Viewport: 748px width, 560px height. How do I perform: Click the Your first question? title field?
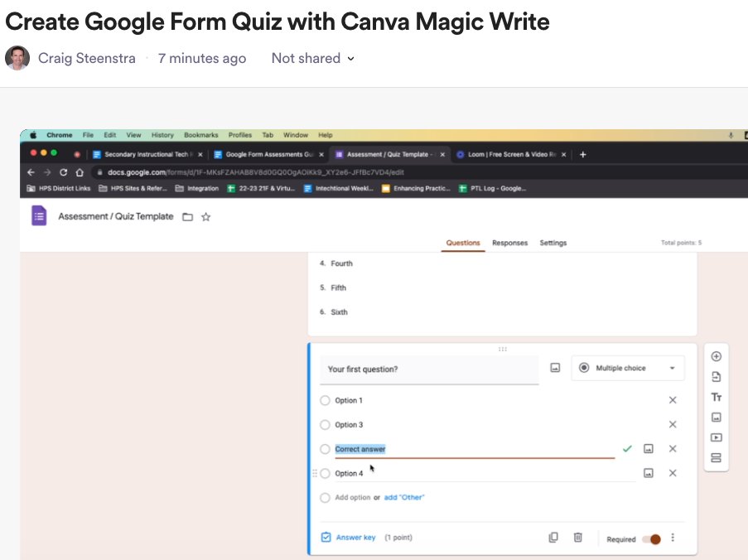[429, 369]
